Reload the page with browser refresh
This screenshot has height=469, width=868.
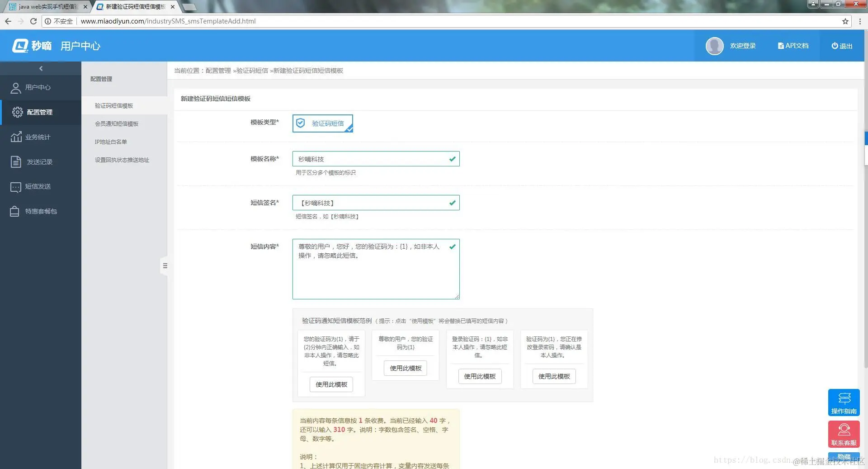[x=33, y=21]
